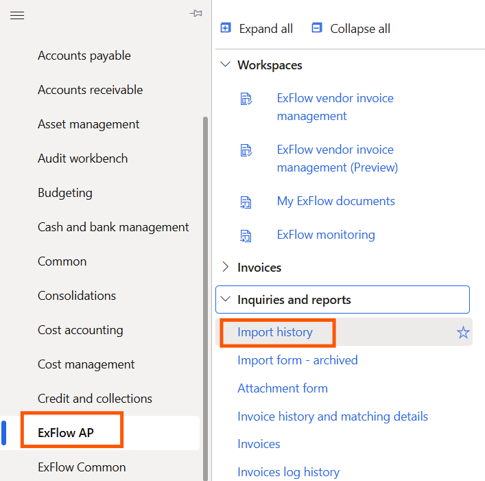The height and width of the screenshot is (481, 485).
Task: Select the ExFlow AP module
Action: point(66,433)
